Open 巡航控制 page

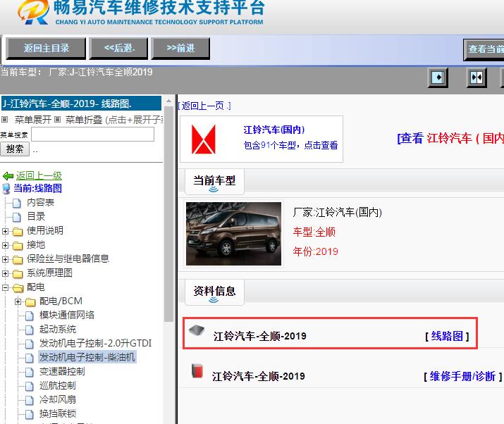(58, 385)
